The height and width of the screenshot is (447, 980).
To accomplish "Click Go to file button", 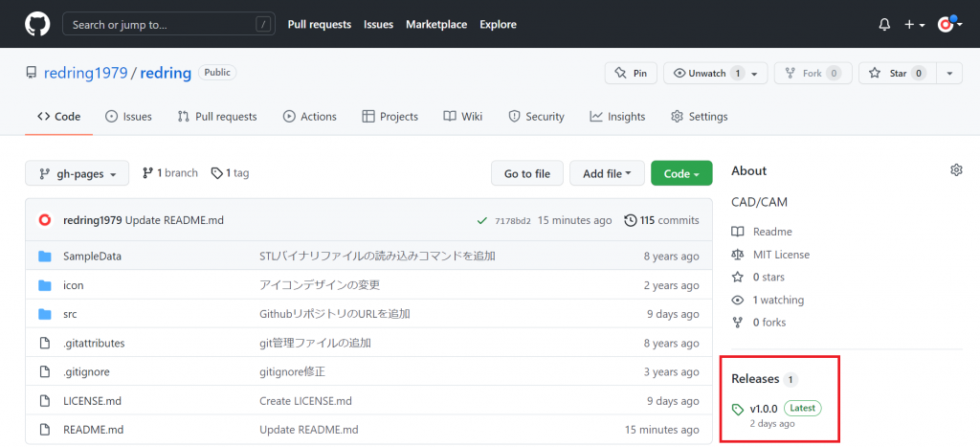I will pos(527,173).
